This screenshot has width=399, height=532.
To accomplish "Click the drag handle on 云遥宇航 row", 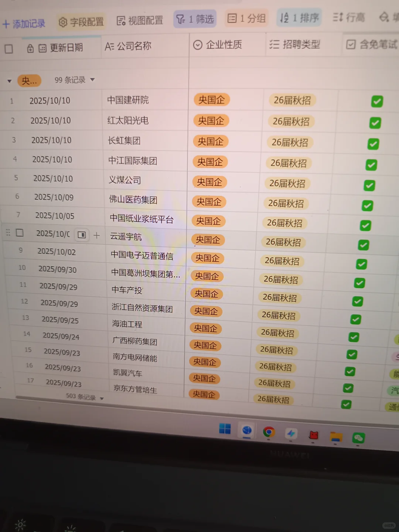I will point(8,232).
